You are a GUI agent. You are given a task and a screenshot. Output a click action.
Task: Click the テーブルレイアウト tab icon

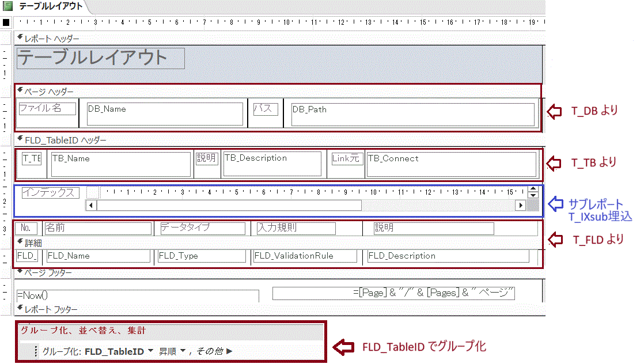7,6
